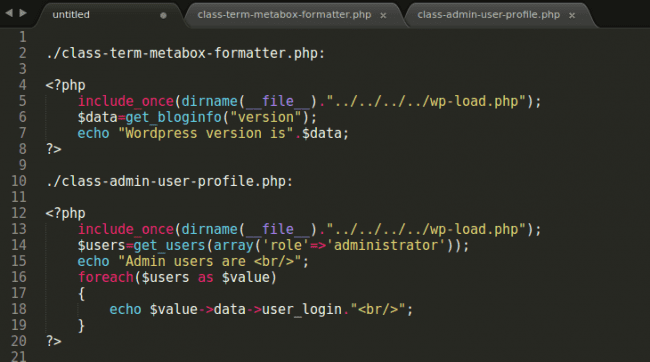
Task: Click 'include_once' on line 5
Action: point(126,101)
